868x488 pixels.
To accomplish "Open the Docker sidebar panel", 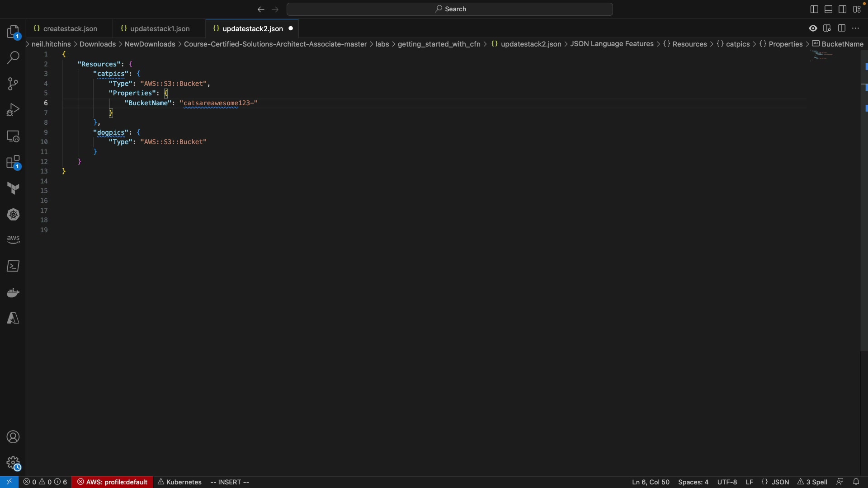I will (x=13, y=293).
